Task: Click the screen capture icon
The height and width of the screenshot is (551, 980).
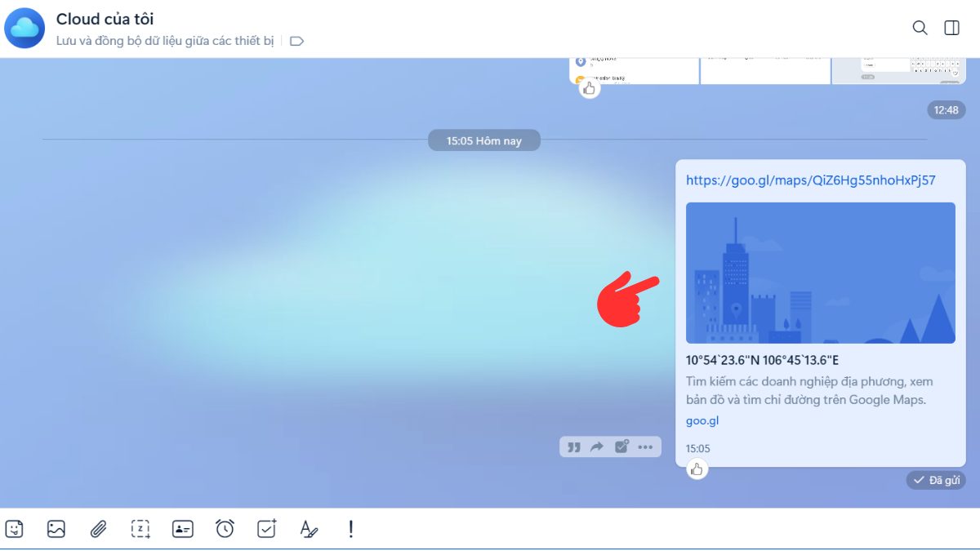Action: pyautogui.click(x=140, y=529)
